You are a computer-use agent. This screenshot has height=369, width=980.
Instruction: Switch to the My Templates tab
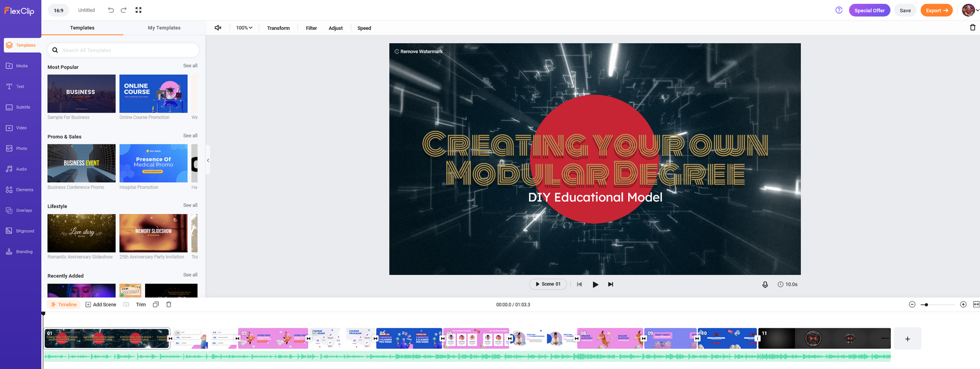coord(164,28)
